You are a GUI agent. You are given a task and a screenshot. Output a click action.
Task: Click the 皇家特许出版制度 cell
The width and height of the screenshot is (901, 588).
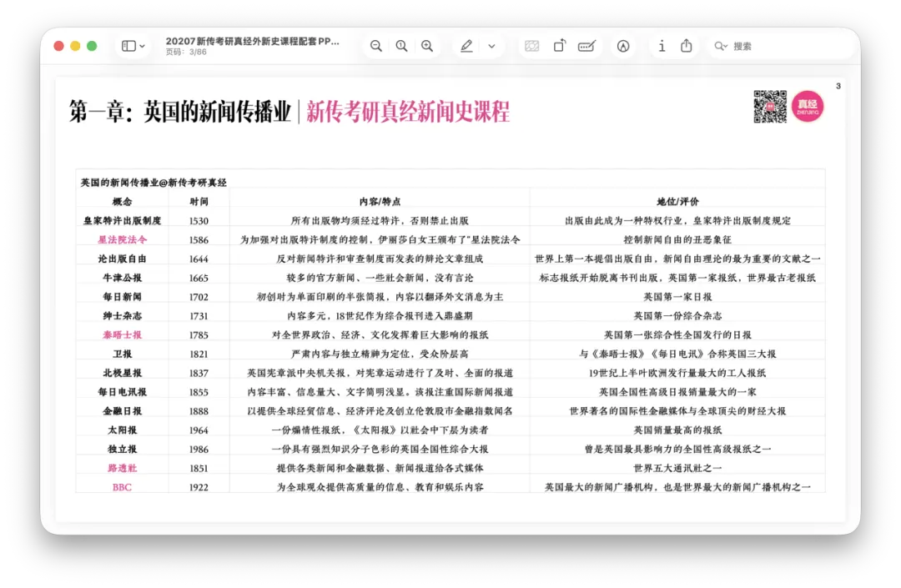point(122,220)
